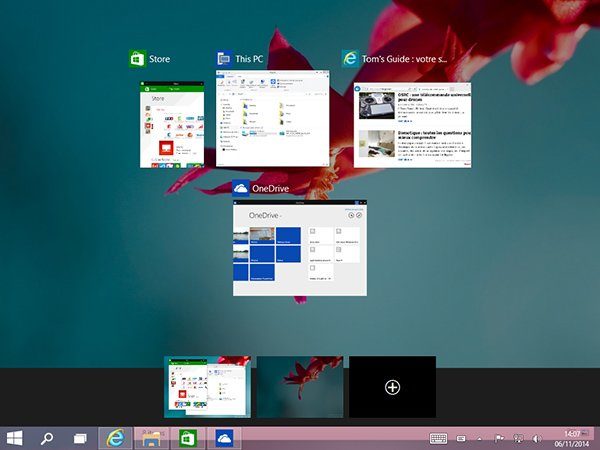The height and width of the screenshot is (450, 600).
Task: Click the network icon in the tray
Action: [x=519, y=438]
